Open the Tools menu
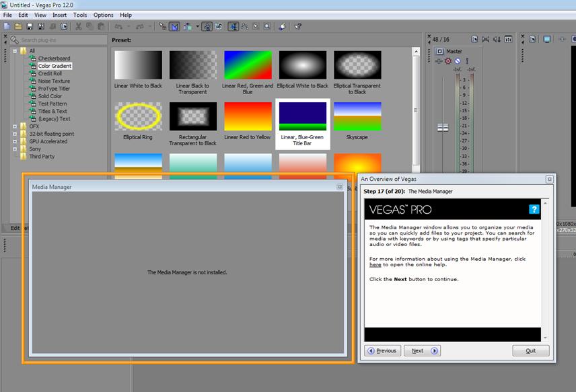 pyautogui.click(x=79, y=15)
